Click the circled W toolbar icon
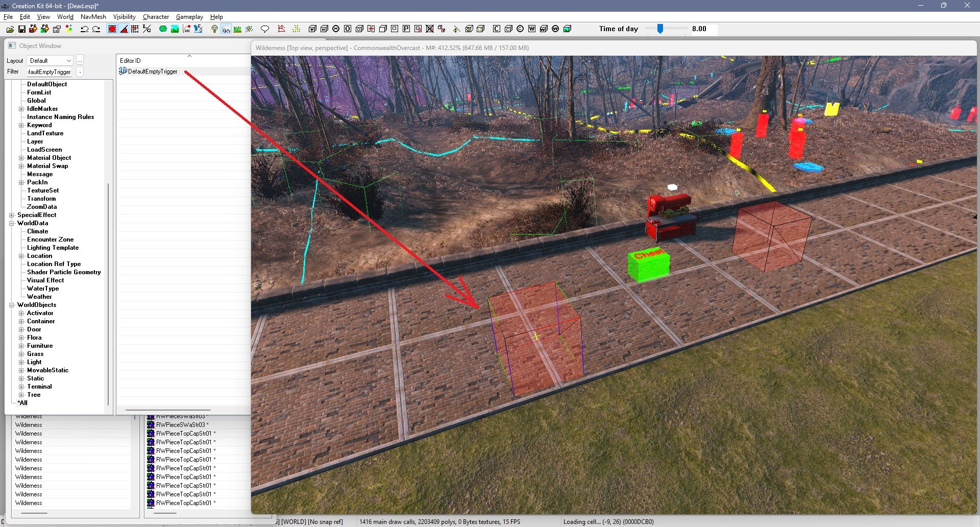Viewport: 980px width, 527px height. [x=555, y=29]
